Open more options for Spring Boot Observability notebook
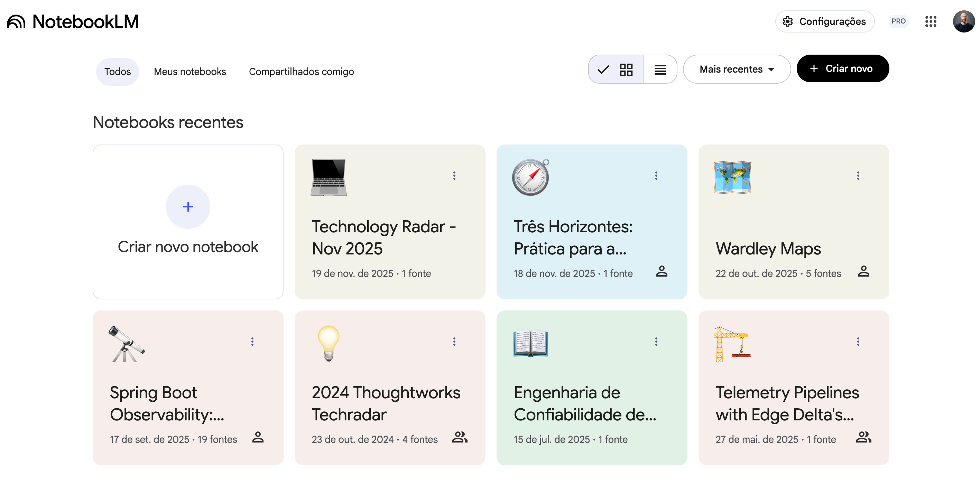 (x=252, y=342)
